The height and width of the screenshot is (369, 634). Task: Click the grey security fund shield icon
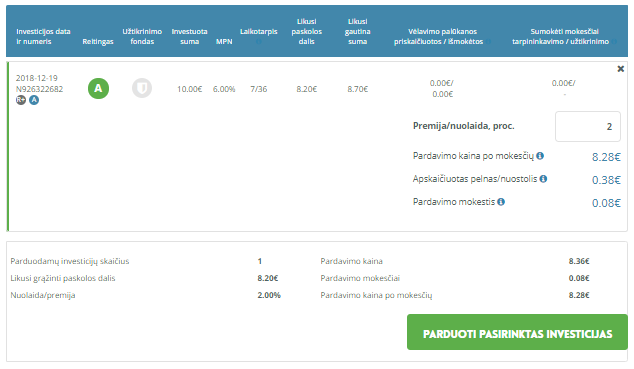[142, 88]
